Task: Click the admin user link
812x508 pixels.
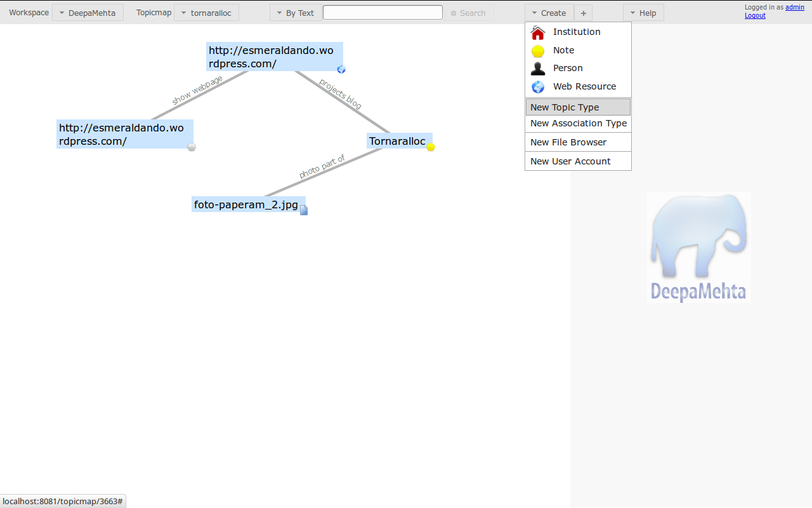Action: tap(795, 7)
